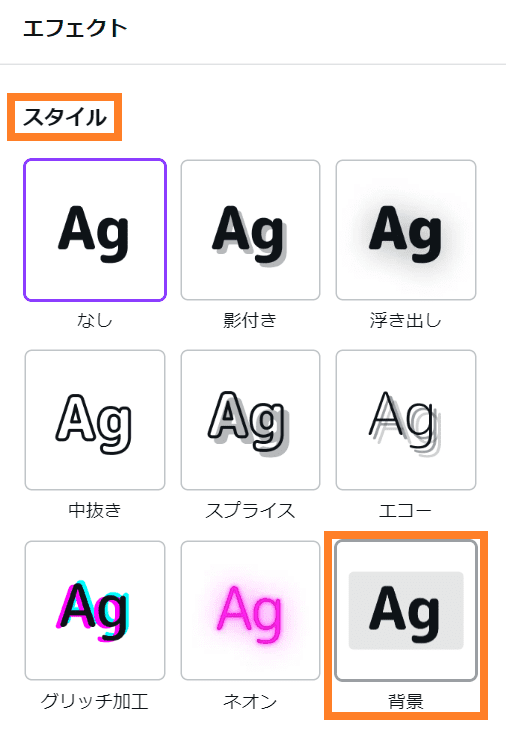
Task: Click the エコー label text
Action: (x=406, y=511)
